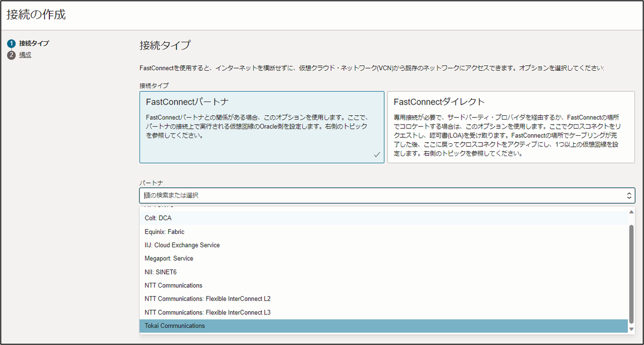Image resolution: width=644 pixels, height=345 pixels.
Task: Select the FastConnectパートナ connection type card
Action: [262, 127]
